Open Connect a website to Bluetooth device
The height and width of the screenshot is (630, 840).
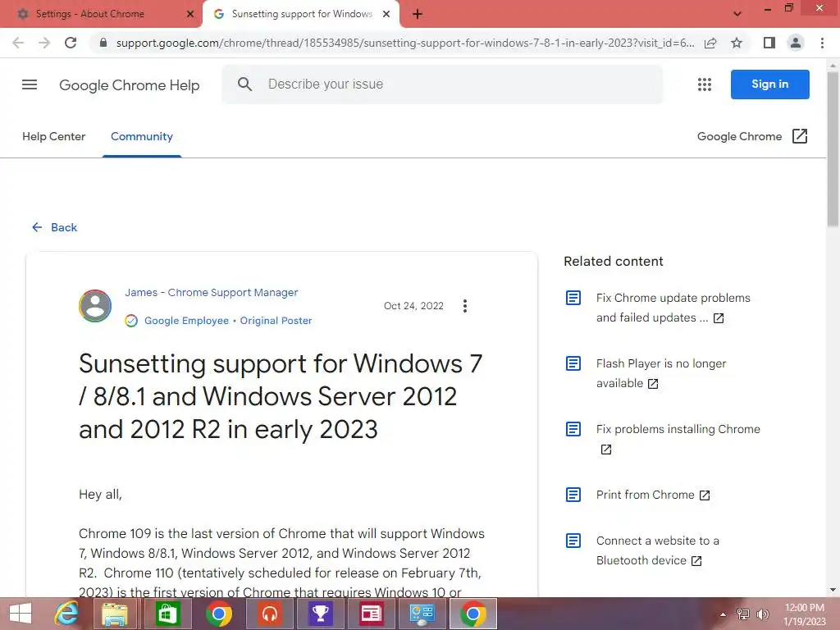click(657, 550)
